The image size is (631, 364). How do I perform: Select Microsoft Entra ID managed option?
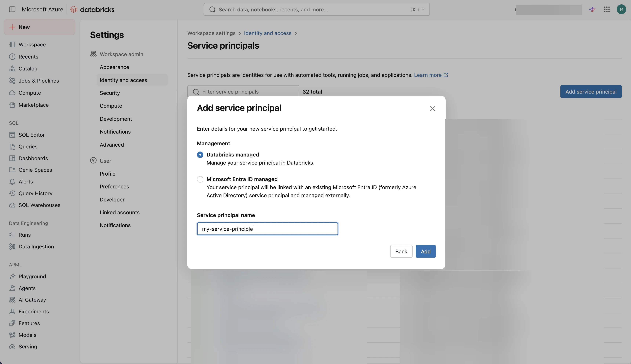click(200, 179)
